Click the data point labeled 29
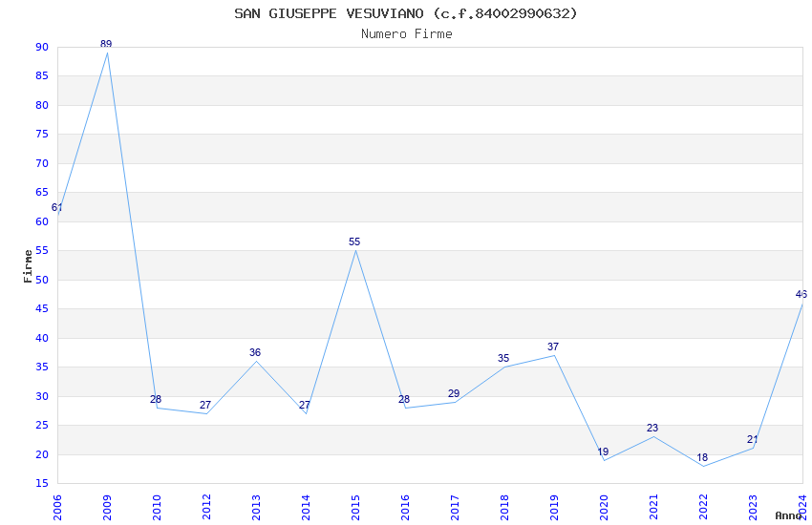Screen dimensions: 812x525 (455, 402)
